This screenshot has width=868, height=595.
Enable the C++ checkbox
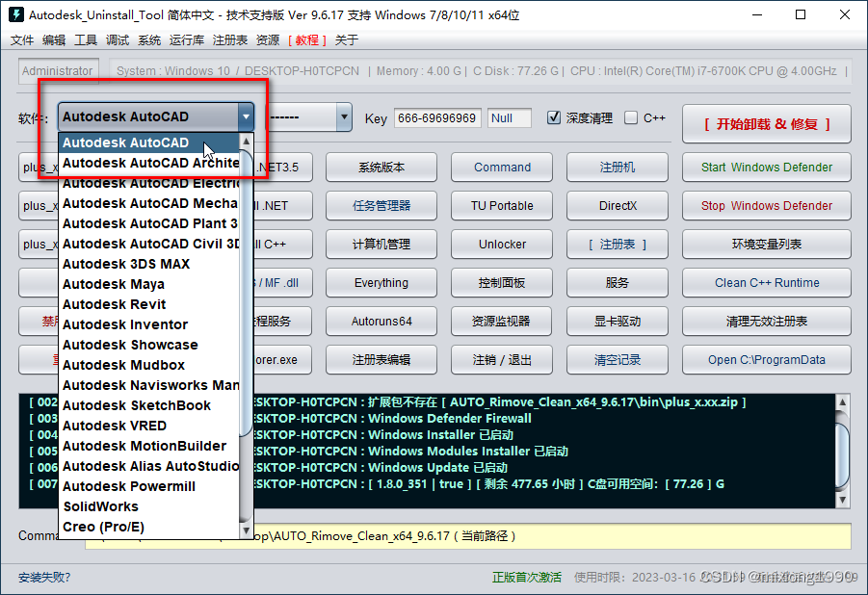tap(631, 117)
